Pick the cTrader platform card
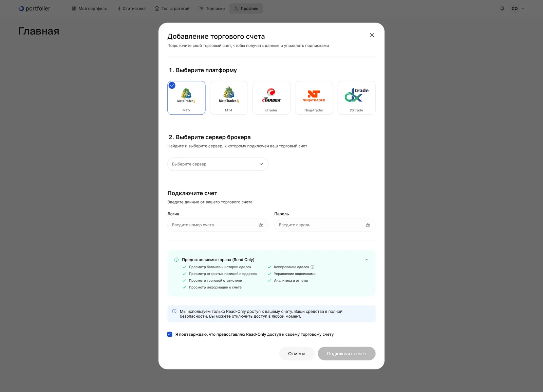Screen dimensions: 543x392 [x=271, y=98]
